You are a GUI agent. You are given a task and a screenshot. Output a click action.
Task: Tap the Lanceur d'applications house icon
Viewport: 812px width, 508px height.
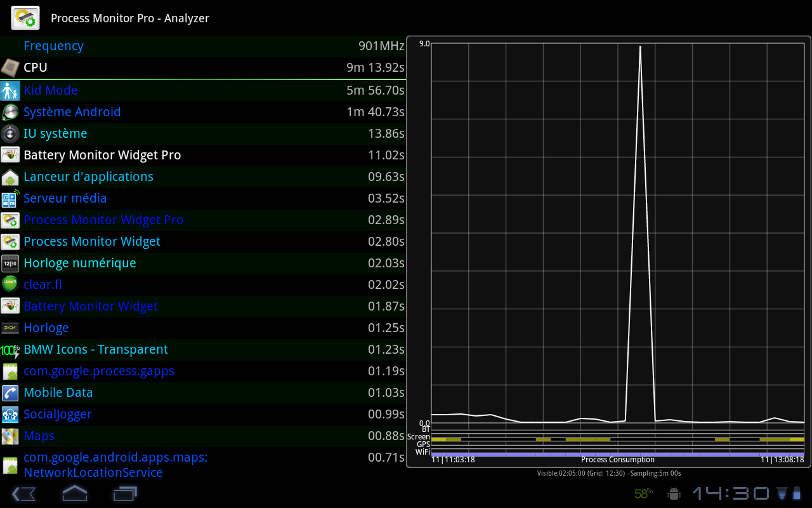point(10,177)
